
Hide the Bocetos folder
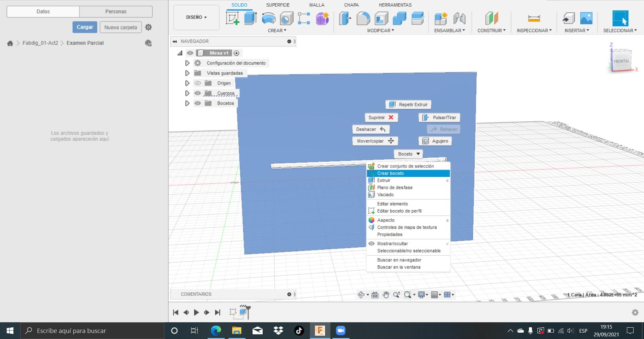coord(198,103)
